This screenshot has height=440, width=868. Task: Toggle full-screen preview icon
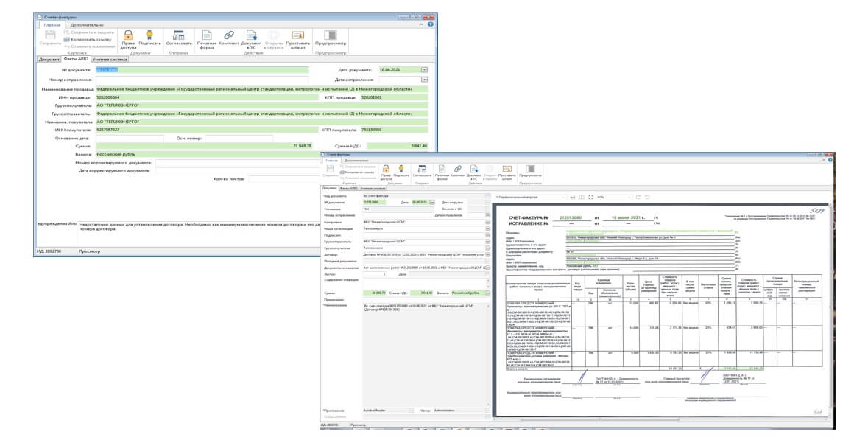590,197
